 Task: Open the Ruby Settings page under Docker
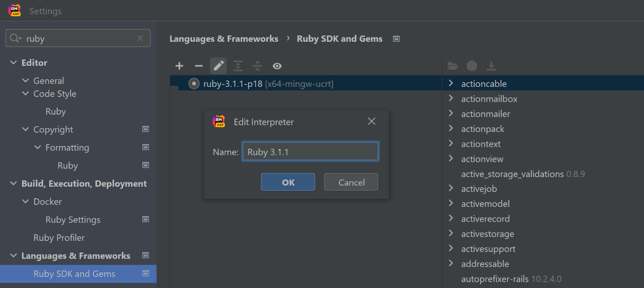pos(73,220)
